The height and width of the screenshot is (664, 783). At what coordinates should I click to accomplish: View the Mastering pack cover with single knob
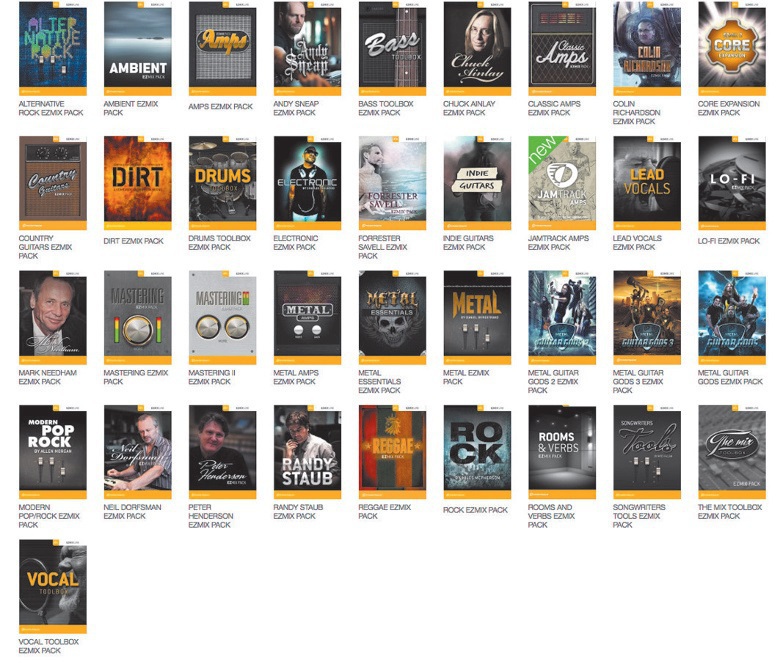click(x=137, y=318)
